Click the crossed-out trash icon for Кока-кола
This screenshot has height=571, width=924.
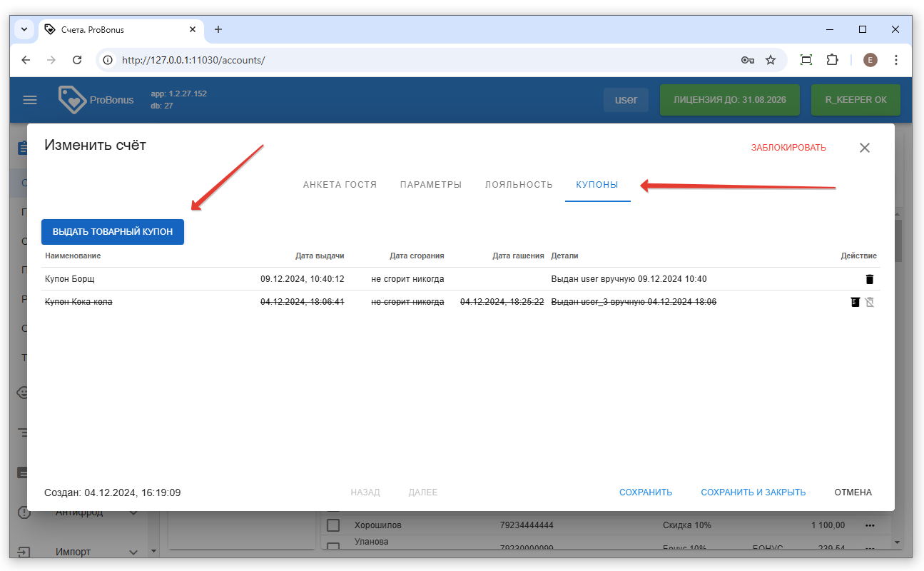870,302
